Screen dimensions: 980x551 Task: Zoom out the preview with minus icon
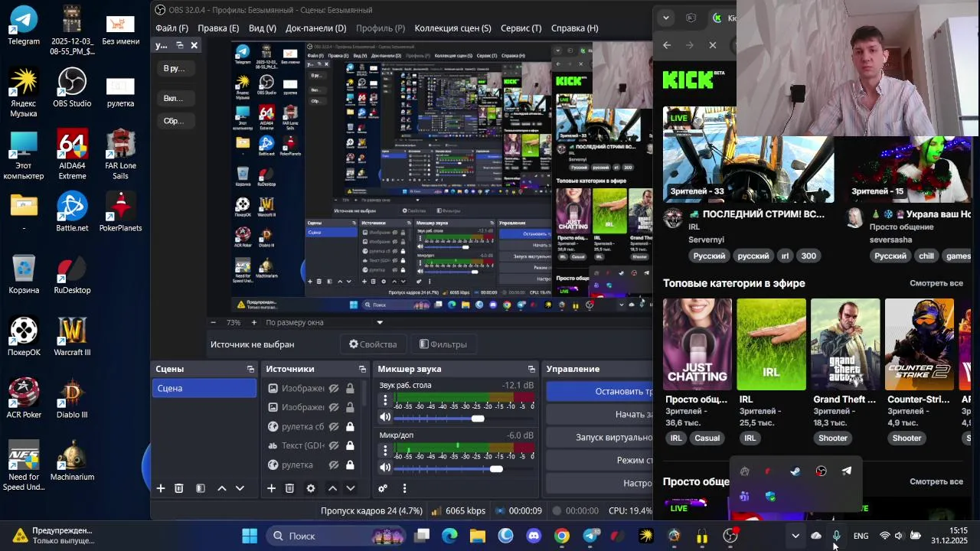click(x=213, y=322)
